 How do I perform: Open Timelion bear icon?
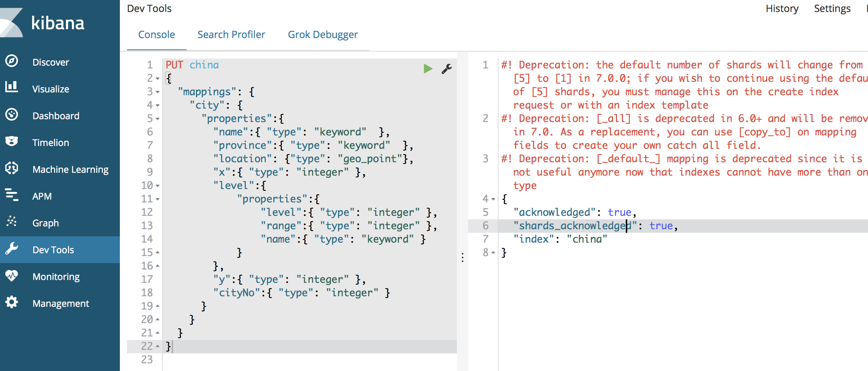point(12,141)
